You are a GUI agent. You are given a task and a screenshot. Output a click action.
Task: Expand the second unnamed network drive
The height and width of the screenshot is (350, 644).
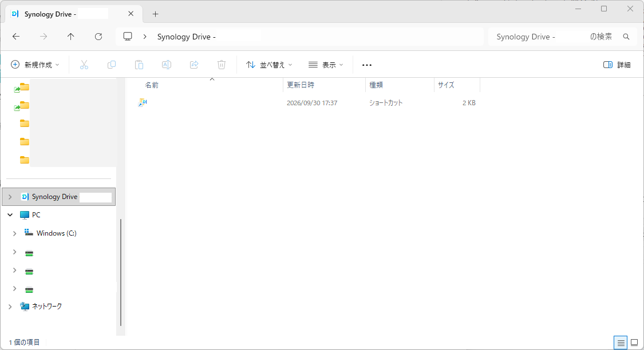pos(15,271)
